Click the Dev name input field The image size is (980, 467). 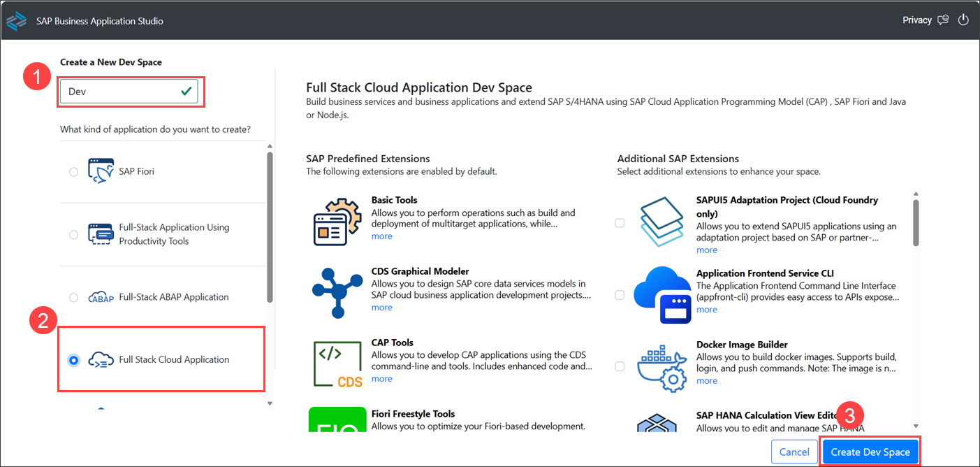(x=129, y=92)
